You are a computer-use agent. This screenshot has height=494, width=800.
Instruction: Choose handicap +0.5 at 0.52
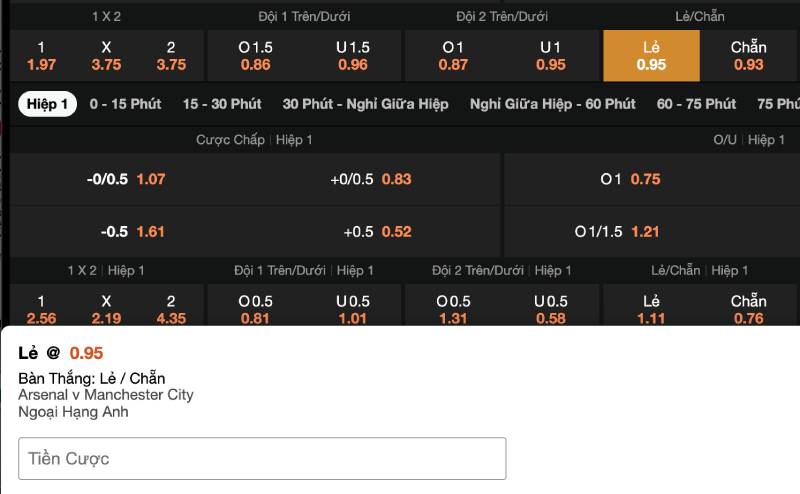click(377, 231)
